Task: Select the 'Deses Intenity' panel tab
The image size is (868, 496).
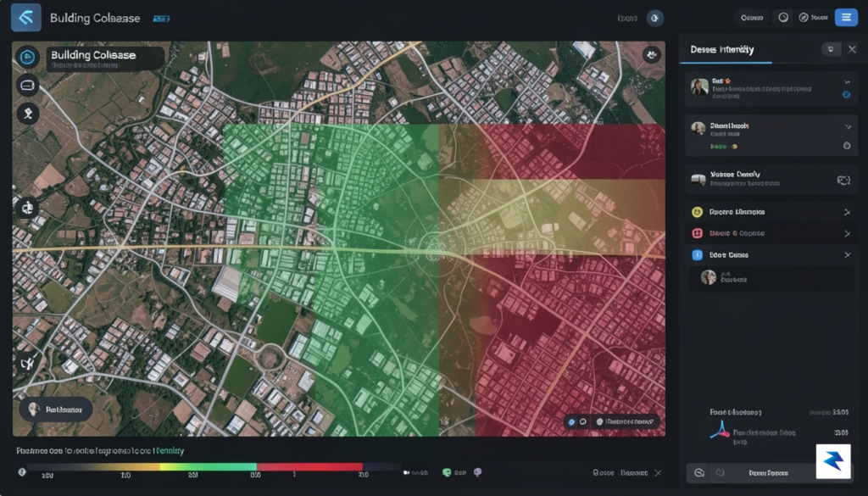Action: click(722, 50)
